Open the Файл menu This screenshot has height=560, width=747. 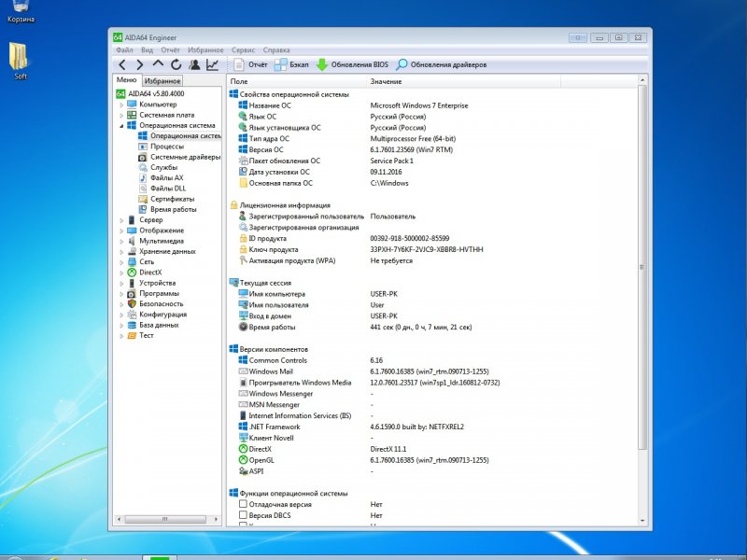pos(124,50)
